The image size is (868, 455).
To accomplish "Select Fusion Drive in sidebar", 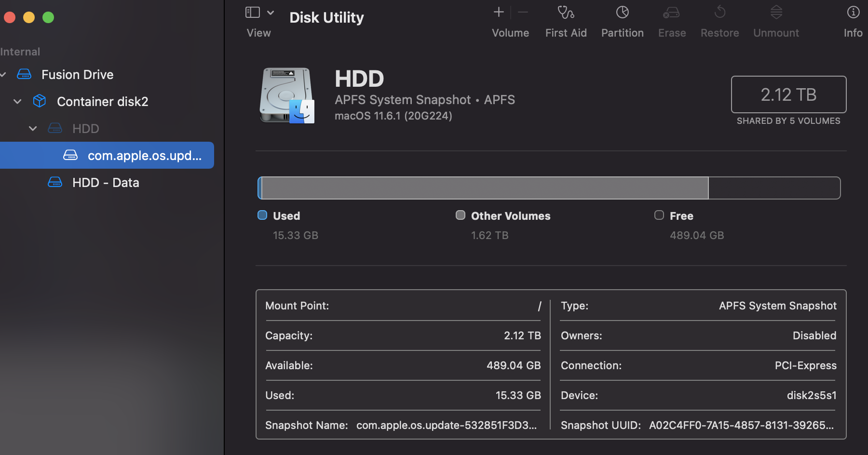I will (77, 75).
